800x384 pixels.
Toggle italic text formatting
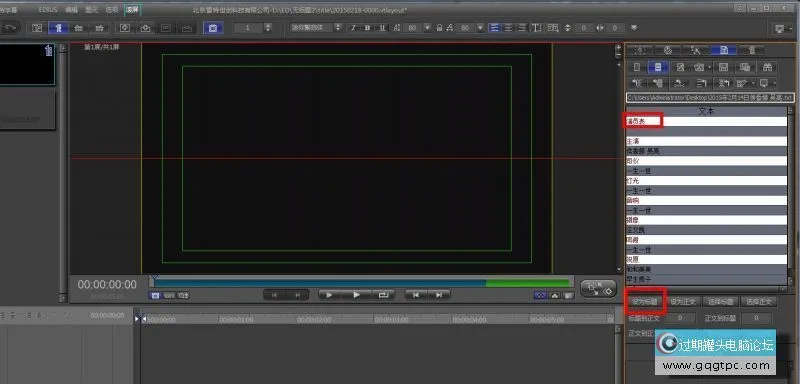[353, 28]
